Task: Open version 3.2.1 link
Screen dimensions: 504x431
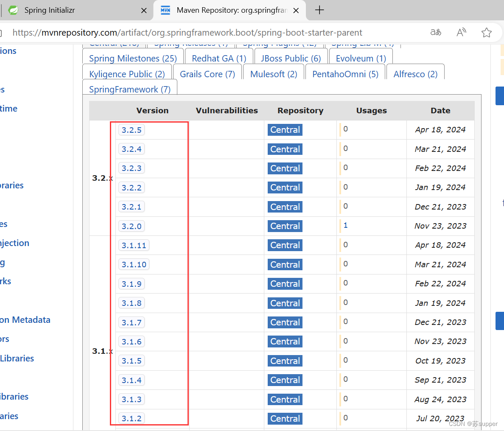Action: click(132, 207)
